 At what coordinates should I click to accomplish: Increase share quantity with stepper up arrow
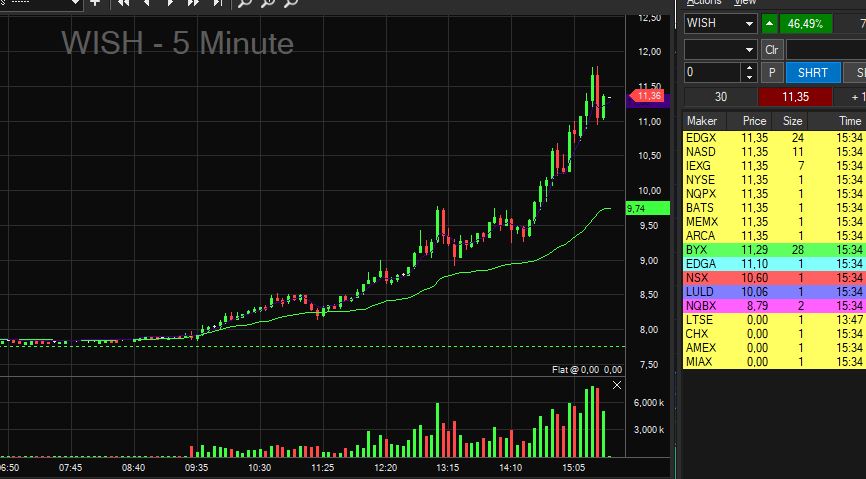tap(749, 68)
